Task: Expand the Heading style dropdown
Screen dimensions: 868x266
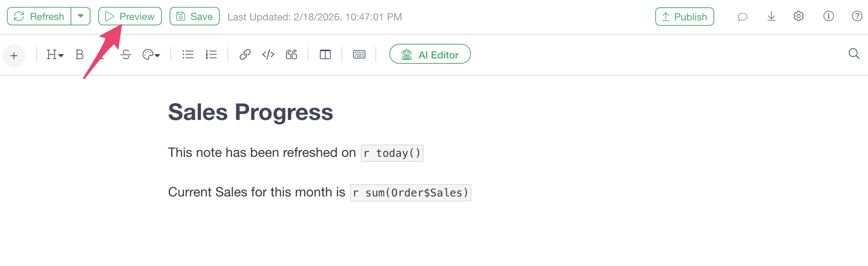Action: (54, 55)
